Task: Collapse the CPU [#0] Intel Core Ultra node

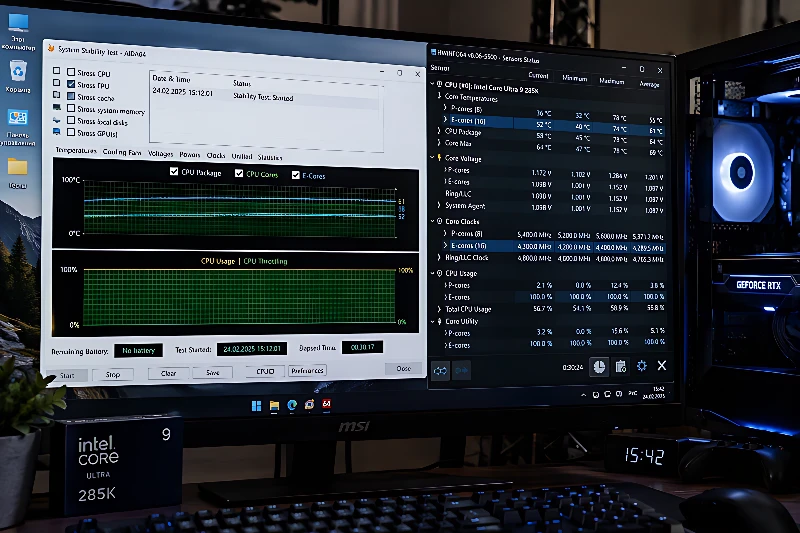Action: [x=432, y=84]
